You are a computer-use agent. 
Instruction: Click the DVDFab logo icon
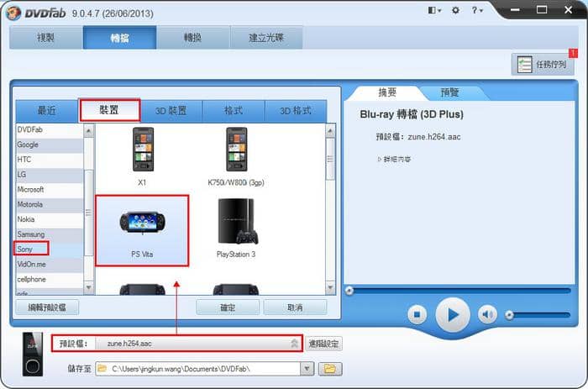[x=13, y=13]
